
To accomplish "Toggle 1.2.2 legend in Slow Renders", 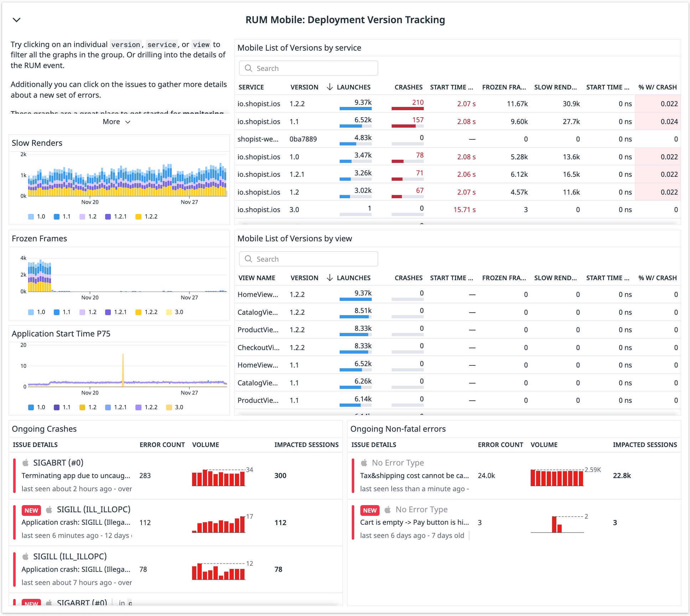I will click(x=146, y=216).
